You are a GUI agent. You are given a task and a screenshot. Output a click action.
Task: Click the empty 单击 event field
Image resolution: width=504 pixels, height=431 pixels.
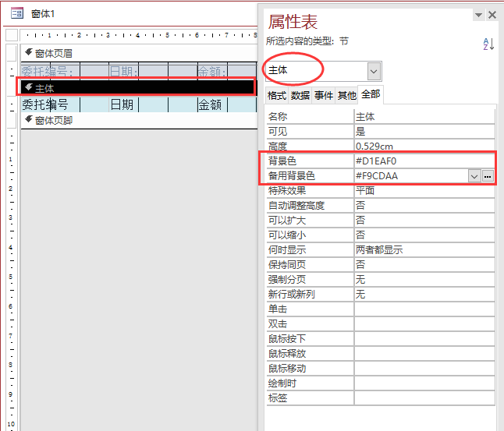[x=424, y=309]
